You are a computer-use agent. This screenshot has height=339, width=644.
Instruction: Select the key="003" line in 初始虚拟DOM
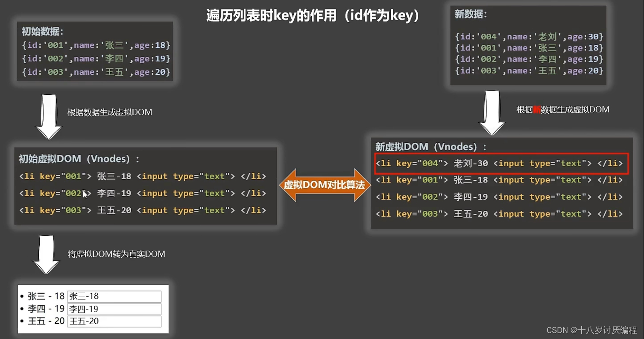(x=143, y=210)
